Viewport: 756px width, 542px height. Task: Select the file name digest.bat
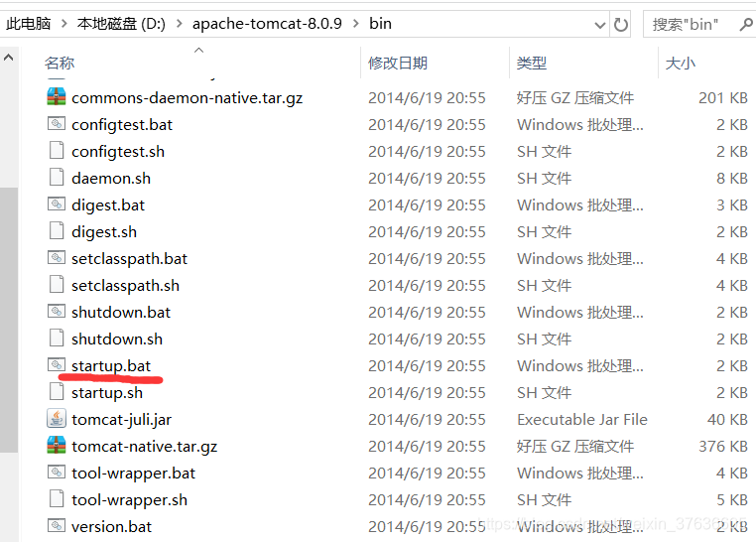[108, 205]
